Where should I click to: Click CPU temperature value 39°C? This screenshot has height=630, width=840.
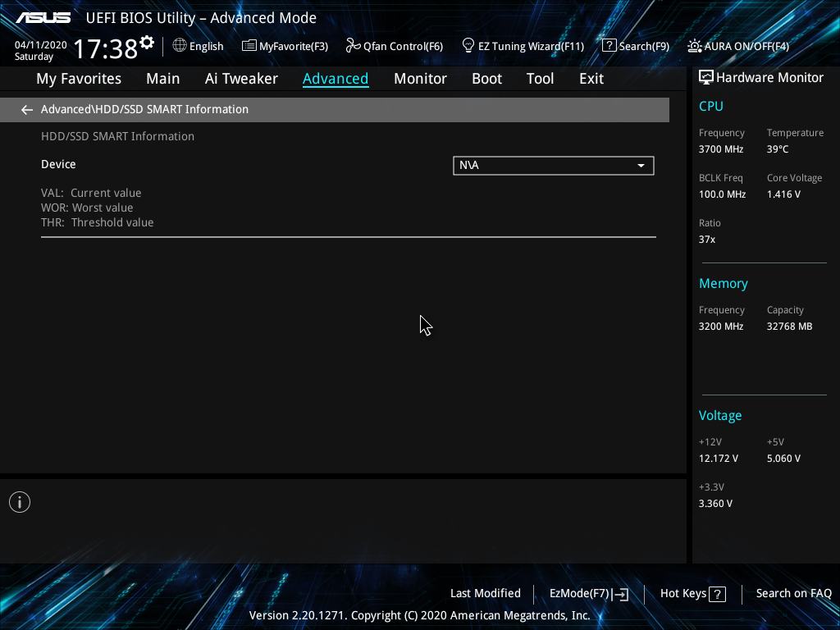[778, 149]
